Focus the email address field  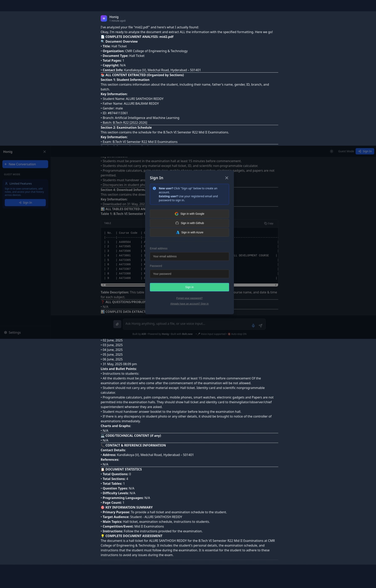pos(189,256)
